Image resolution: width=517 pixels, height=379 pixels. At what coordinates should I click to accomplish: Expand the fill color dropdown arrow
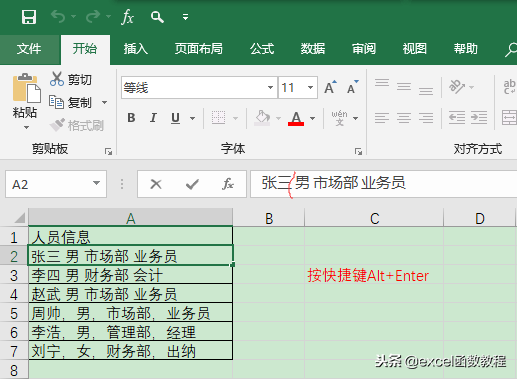coord(278,118)
